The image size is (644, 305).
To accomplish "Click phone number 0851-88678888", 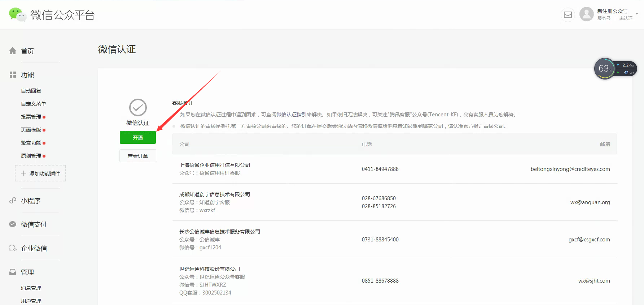I will [380, 281].
